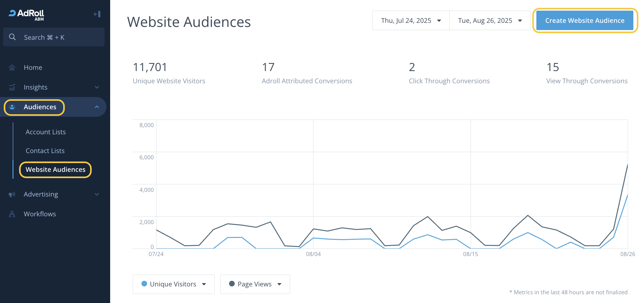The height and width of the screenshot is (303, 644).
Task: Expand the Advertising menu chevron
Action: (97, 194)
